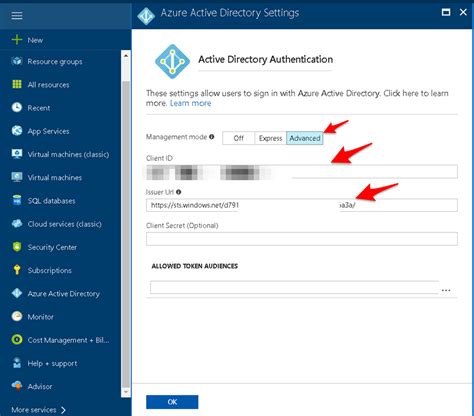Open Resource groups from sidebar
Viewport: 474px width, 416px height.
click(x=55, y=62)
